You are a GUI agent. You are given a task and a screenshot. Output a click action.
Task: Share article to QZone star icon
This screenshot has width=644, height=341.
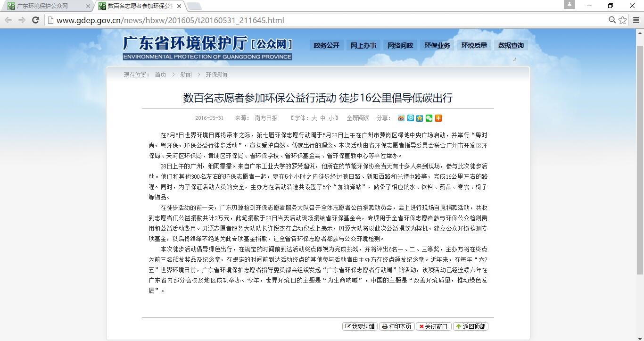tap(420, 118)
